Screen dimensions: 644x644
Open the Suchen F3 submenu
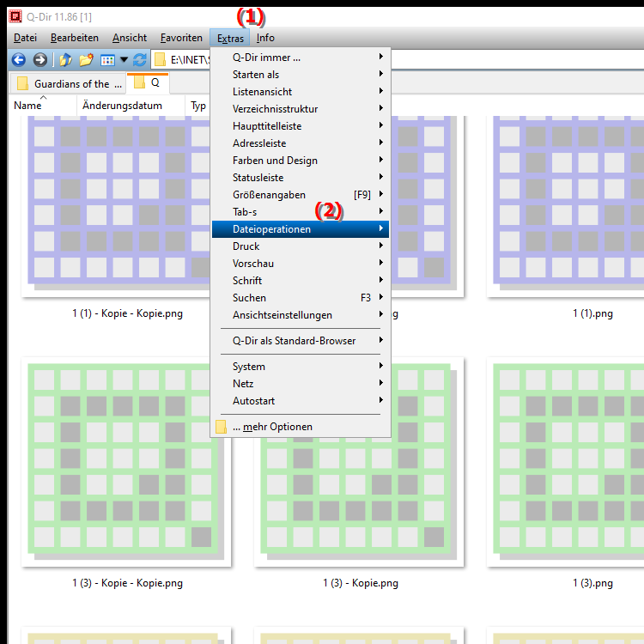(301, 298)
